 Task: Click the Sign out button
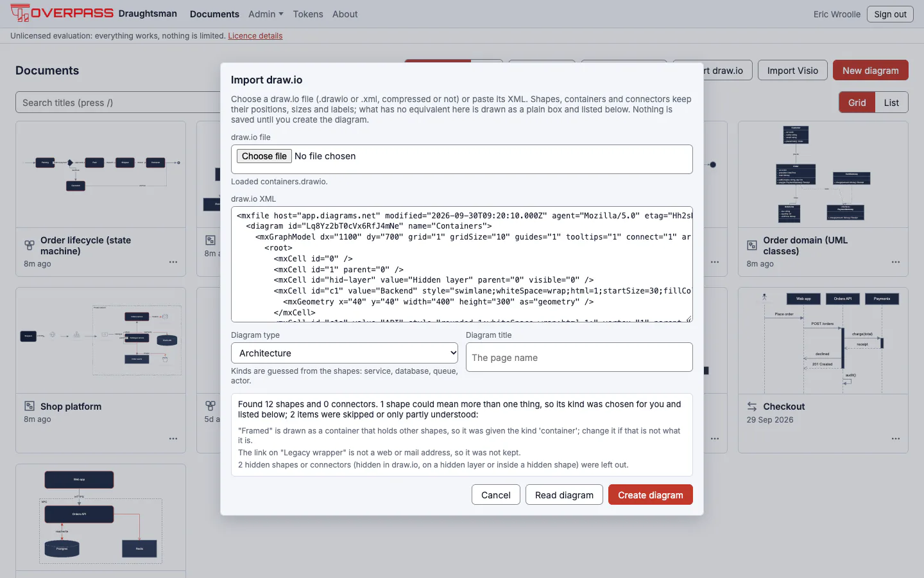[890, 14]
